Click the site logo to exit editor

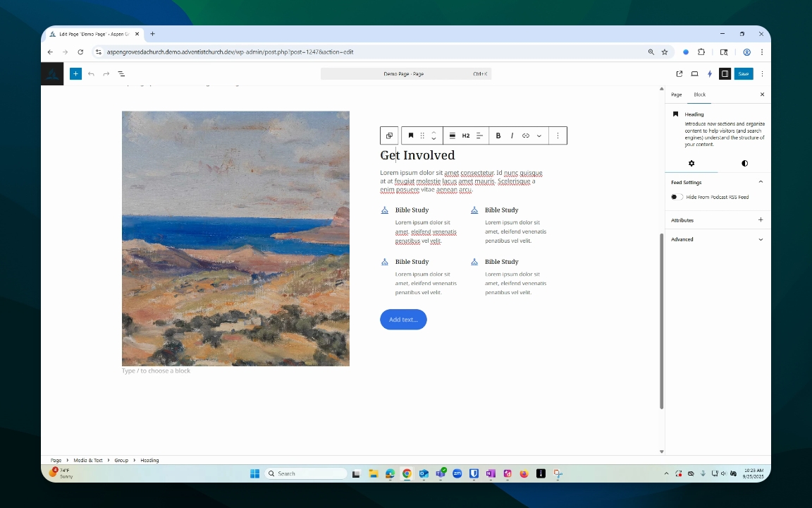tap(52, 74)
